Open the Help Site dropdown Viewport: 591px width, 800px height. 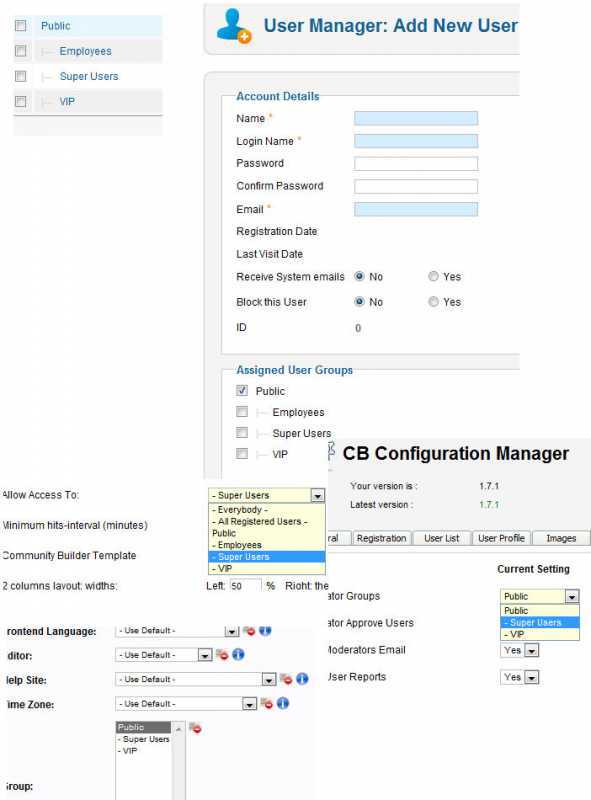pos(195,679)
